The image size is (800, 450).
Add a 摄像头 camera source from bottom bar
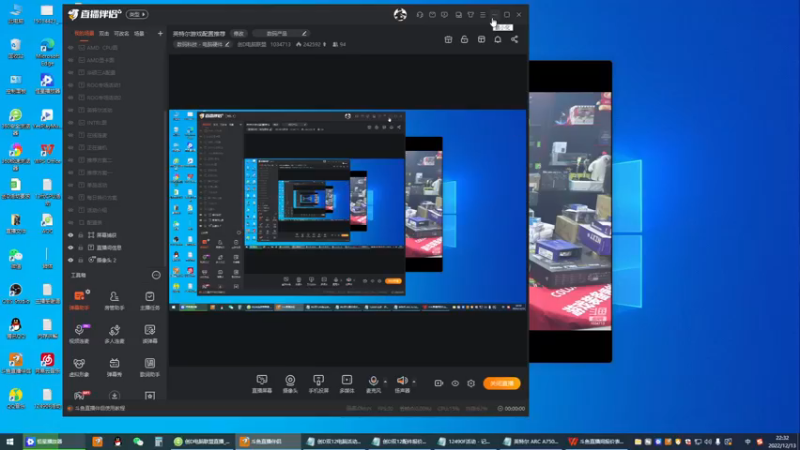(x=290, y=384)
